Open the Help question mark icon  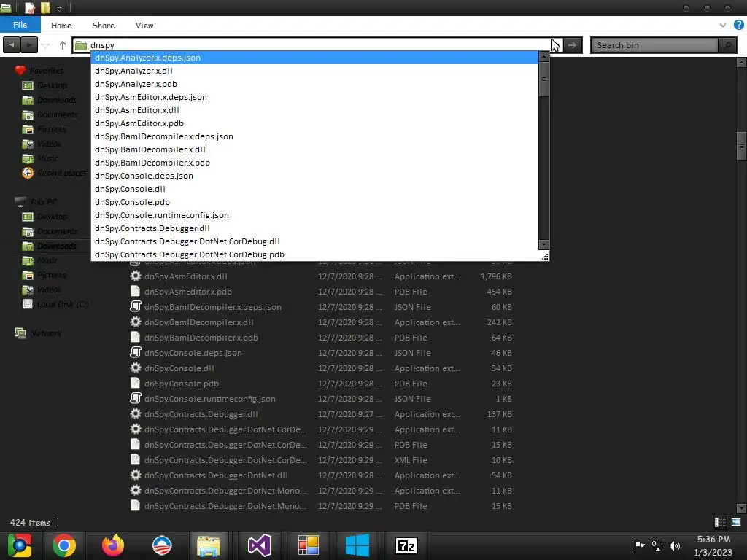(x=738, y=26)
